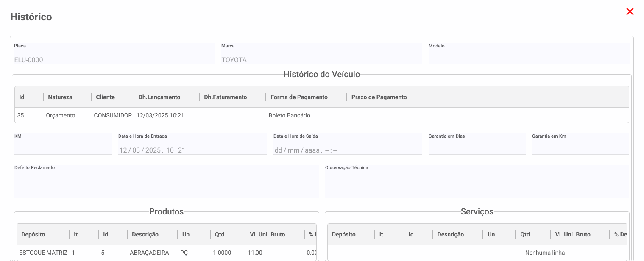Click the Boleto Bancário payment cell

pyautogui.click(x=290, y=115)
